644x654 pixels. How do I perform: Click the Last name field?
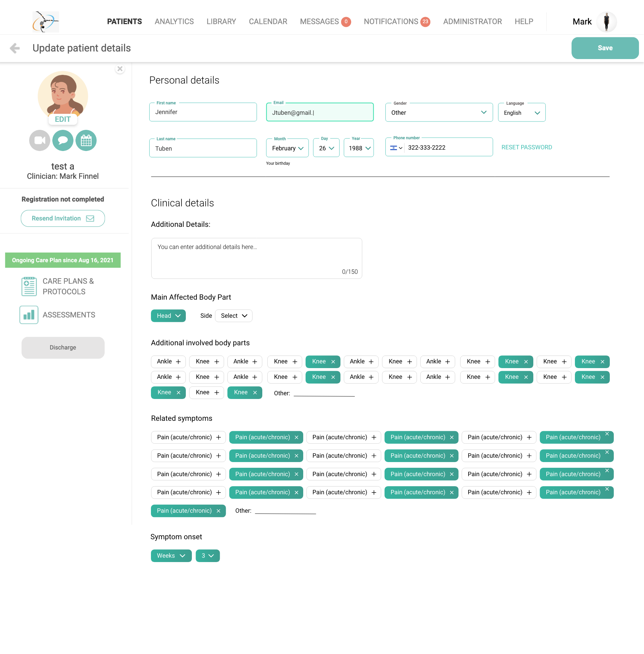click(203, 148)
